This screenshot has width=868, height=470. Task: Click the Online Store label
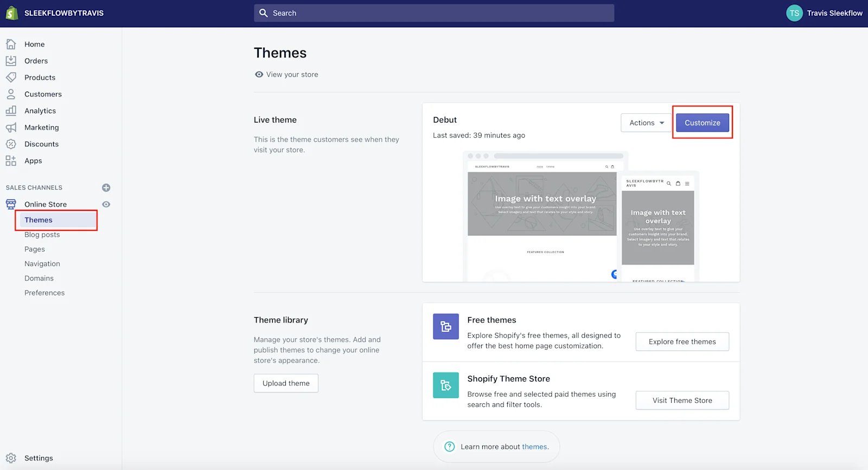coord(46,204)
